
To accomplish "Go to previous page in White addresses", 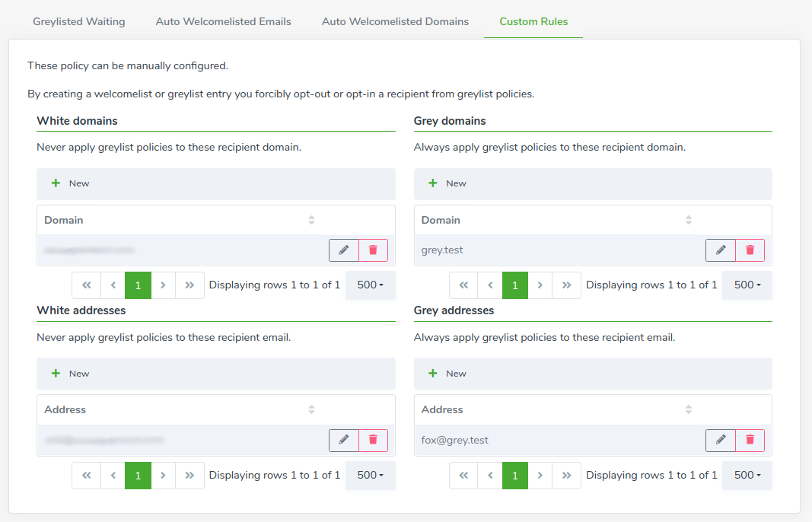I will (x=113, y=476).
